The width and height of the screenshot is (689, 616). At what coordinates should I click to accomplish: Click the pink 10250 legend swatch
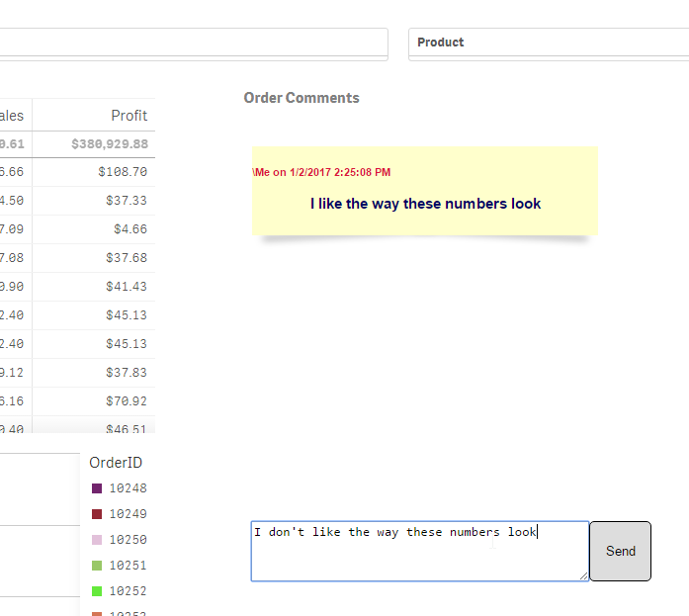coord(97,540)
